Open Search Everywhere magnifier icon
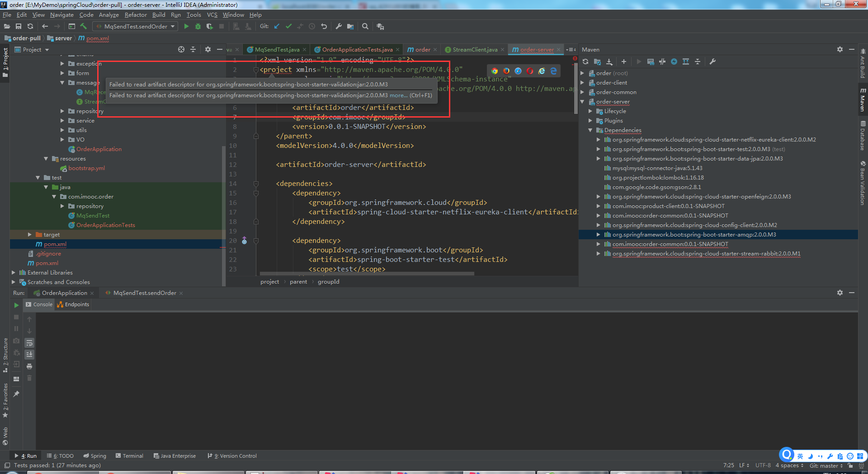This screenshot has height=474, width=868. [x=365, y=26]
